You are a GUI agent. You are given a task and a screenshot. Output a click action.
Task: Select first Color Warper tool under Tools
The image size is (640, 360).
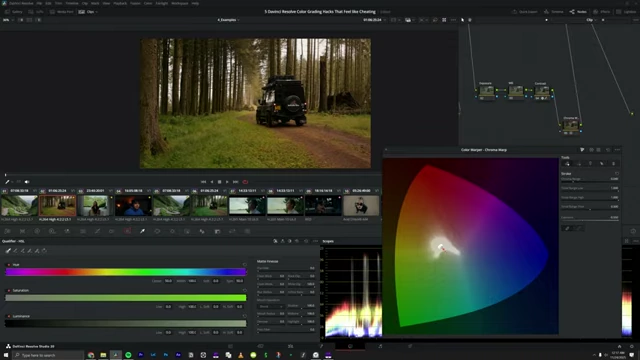click(567, 163)
